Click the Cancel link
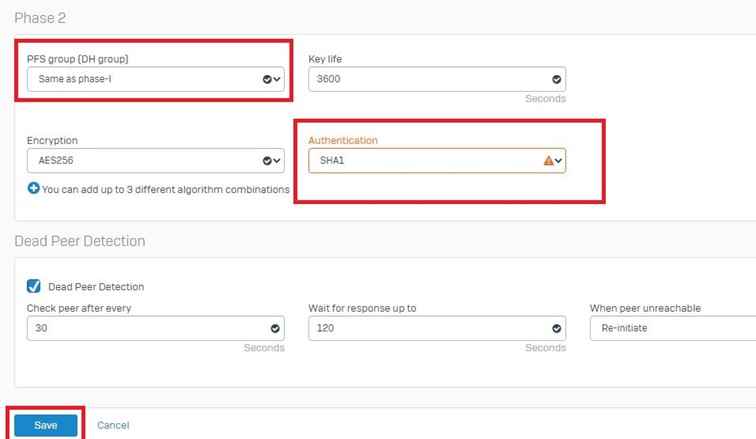The height and width of the screenshot is (439, 756). tap(113, 425)
